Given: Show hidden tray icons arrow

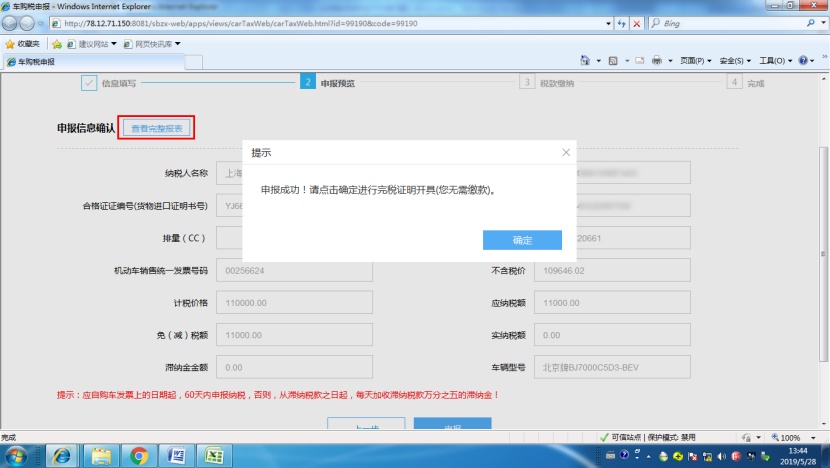Looking at the screenshot, I should 649,456.
